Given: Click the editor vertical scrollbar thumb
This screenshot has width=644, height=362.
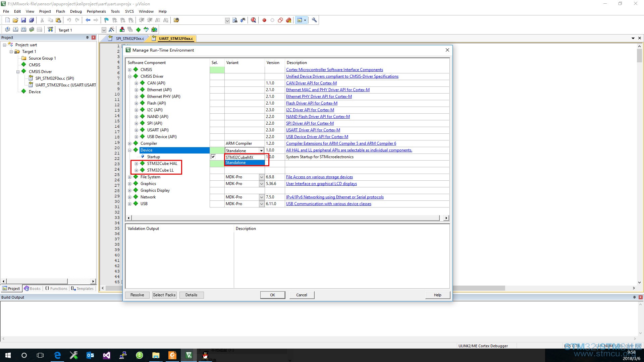Looking at the screenshot, I should (639, 55).
